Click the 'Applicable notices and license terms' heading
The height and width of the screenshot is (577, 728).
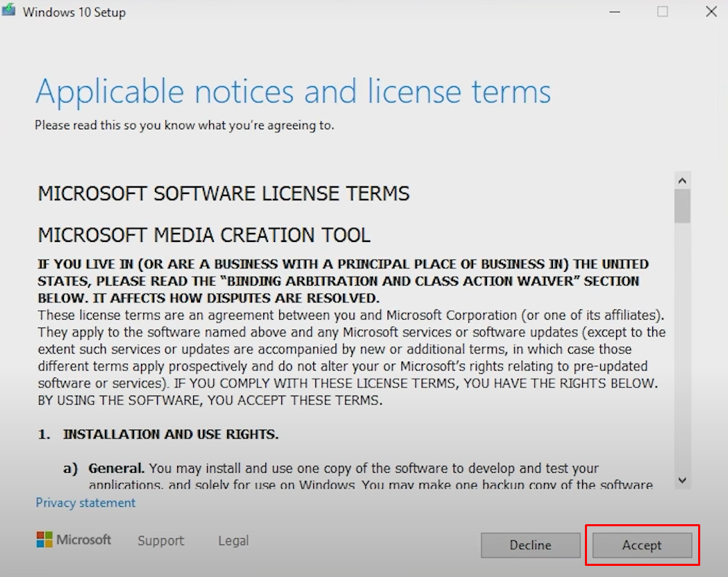point(293,91)
